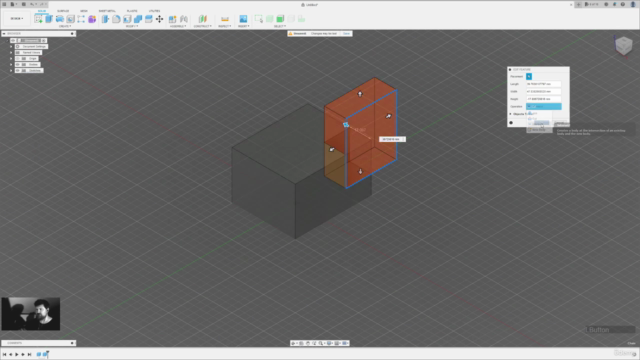Click the Undo arrow icon
The width and height of the screenshot is (640, 360).
(x=33, y=4)
